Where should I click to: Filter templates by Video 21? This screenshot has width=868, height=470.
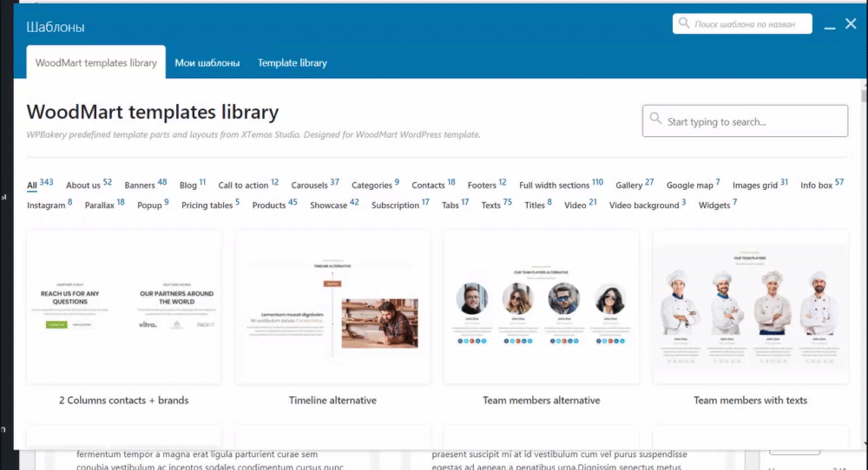tap(580, 204)
